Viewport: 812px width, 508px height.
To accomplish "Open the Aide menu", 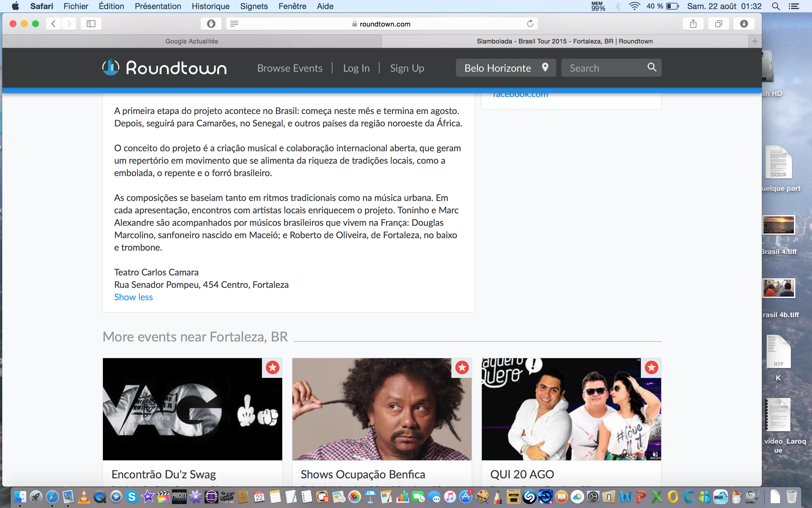I will pyautogui.click(x=325, y=6).
